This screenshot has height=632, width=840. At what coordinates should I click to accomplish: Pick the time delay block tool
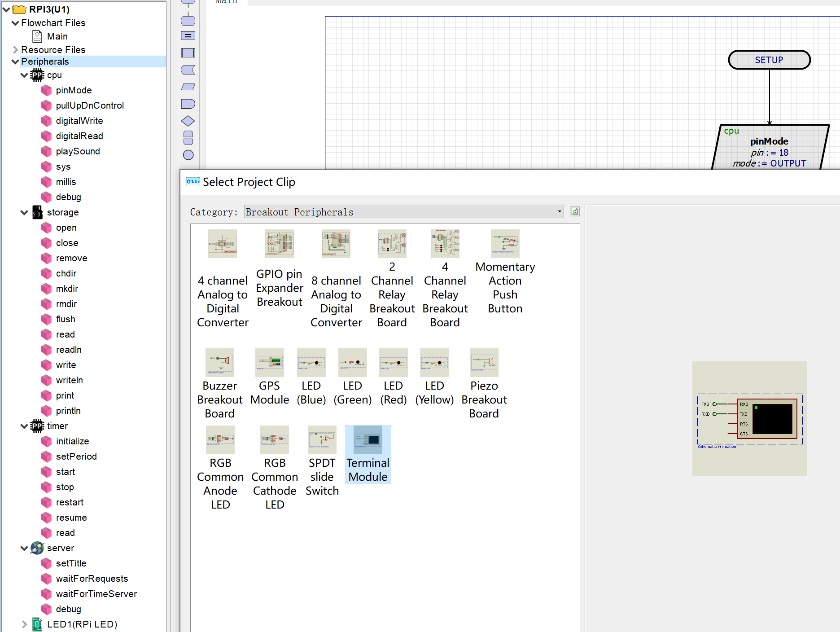pyautogui.click(x=188, y=104)
